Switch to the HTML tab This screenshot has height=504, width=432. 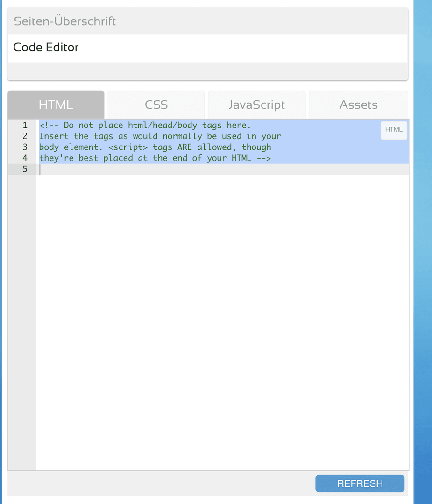pos(56,105)
